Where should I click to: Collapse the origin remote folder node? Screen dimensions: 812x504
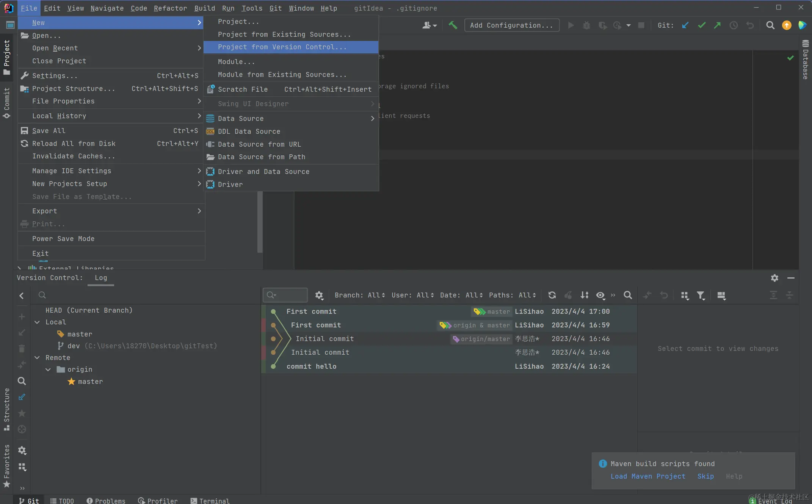(48, 369)
